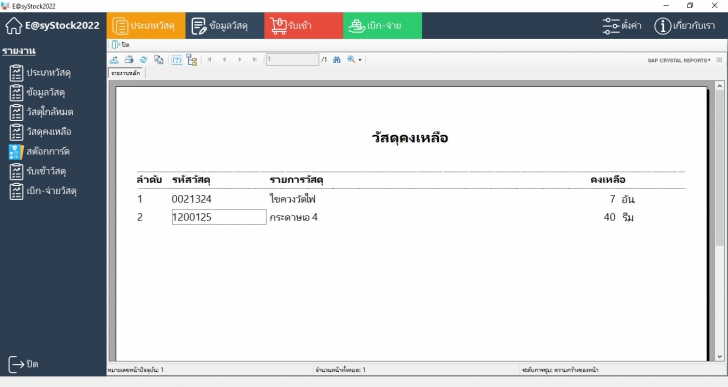Go to previous page arrow
Screen dimensions: 728x387
pos(225,59)
